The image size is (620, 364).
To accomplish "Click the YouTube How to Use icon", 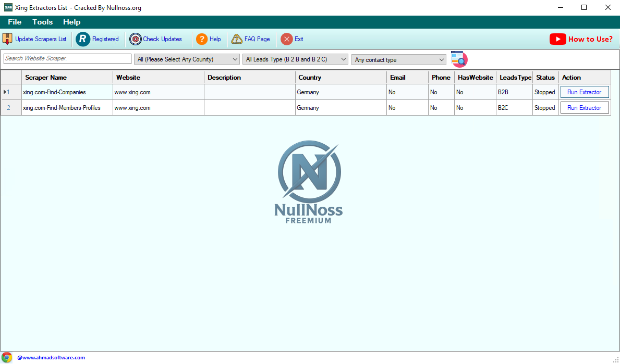I will tap(557, 39).
